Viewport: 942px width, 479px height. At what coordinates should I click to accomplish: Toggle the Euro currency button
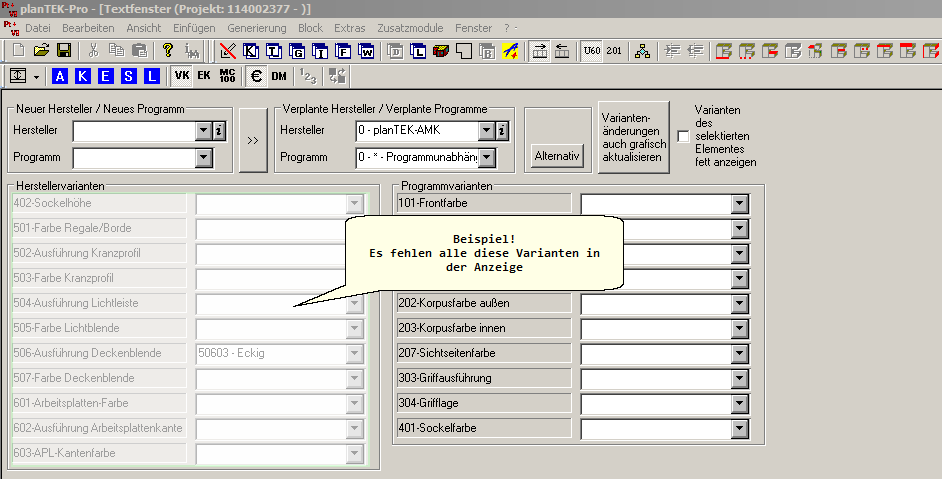point(256,76)
